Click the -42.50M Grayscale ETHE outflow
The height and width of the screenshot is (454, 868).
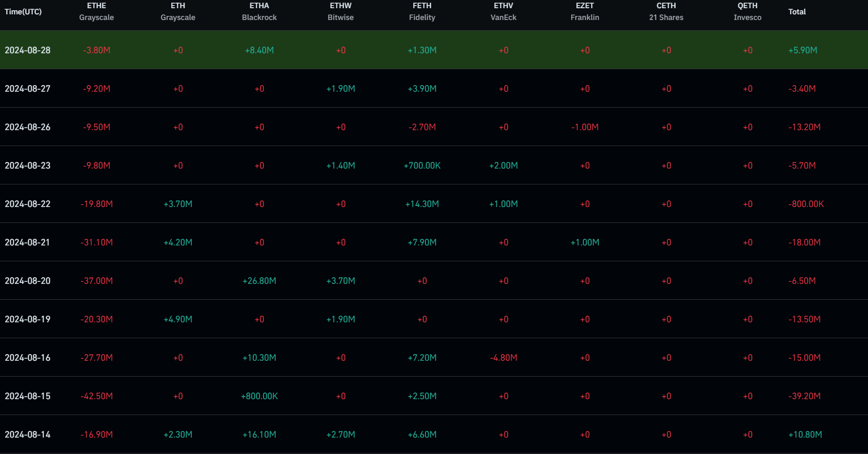(x=96, y=396)
